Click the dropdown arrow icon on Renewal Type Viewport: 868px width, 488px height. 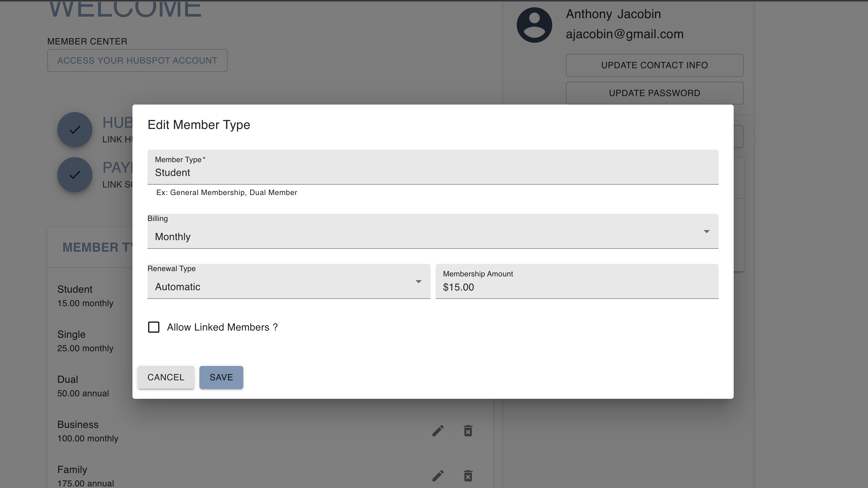[419, 281]
